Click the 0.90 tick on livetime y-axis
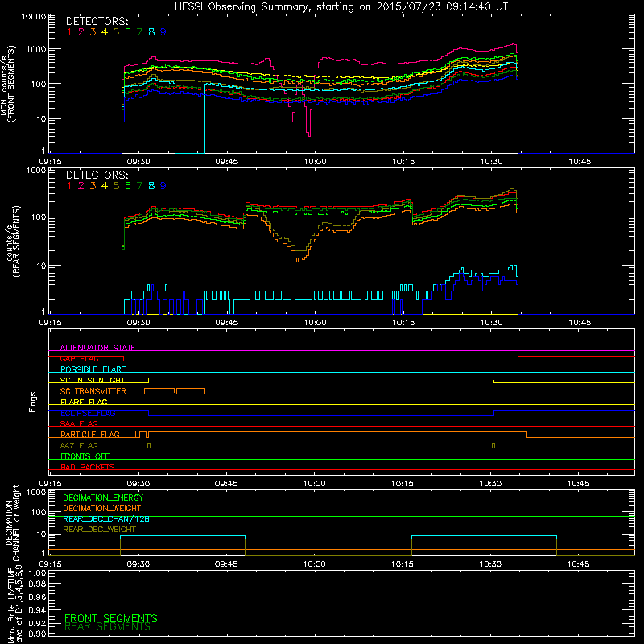This screenshot has width=644, height=644. (x=37, y=634)
